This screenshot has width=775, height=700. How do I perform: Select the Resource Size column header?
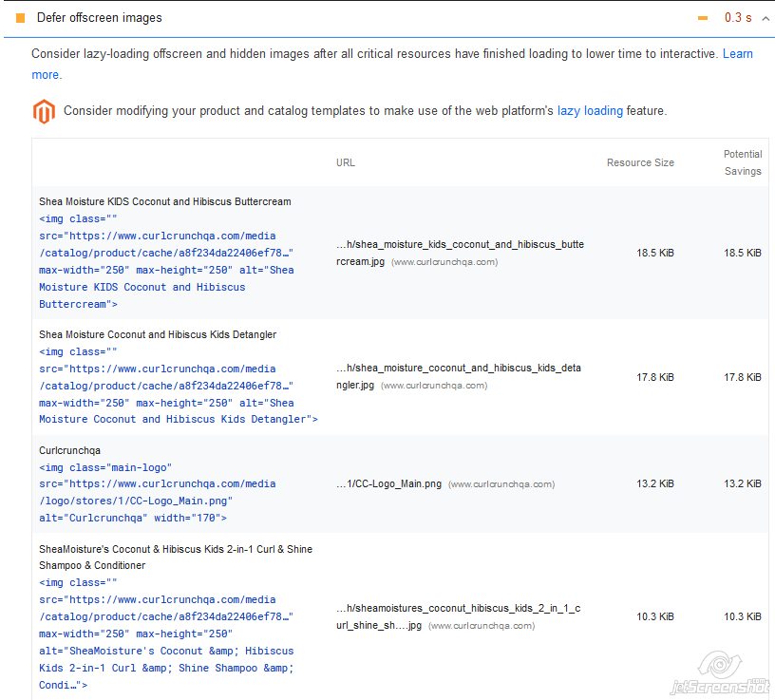(x=640, y=162)
